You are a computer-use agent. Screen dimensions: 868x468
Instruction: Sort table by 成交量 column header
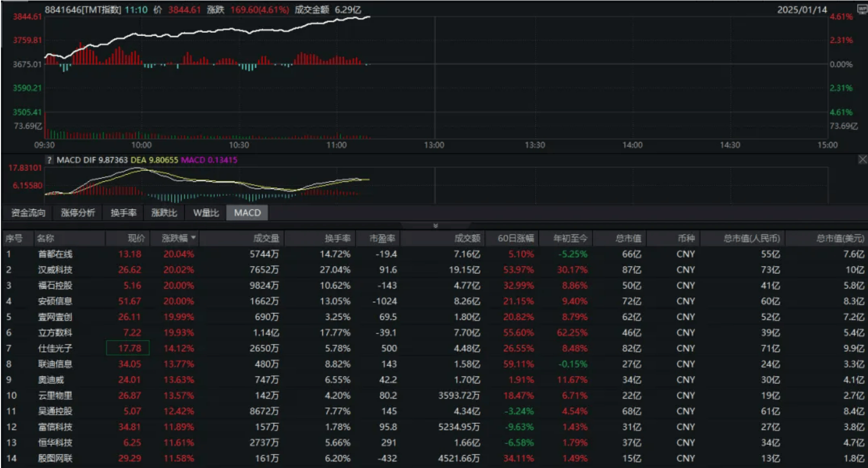(x=266, y=238)
